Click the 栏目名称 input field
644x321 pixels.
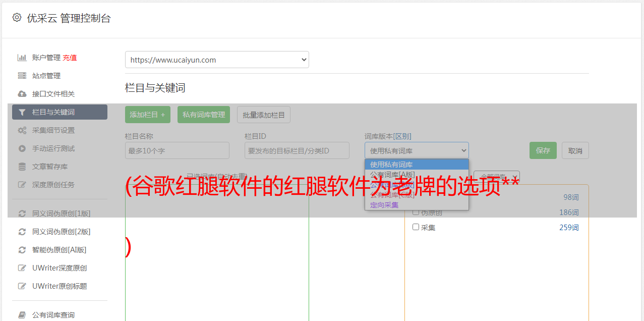point(177,150)
